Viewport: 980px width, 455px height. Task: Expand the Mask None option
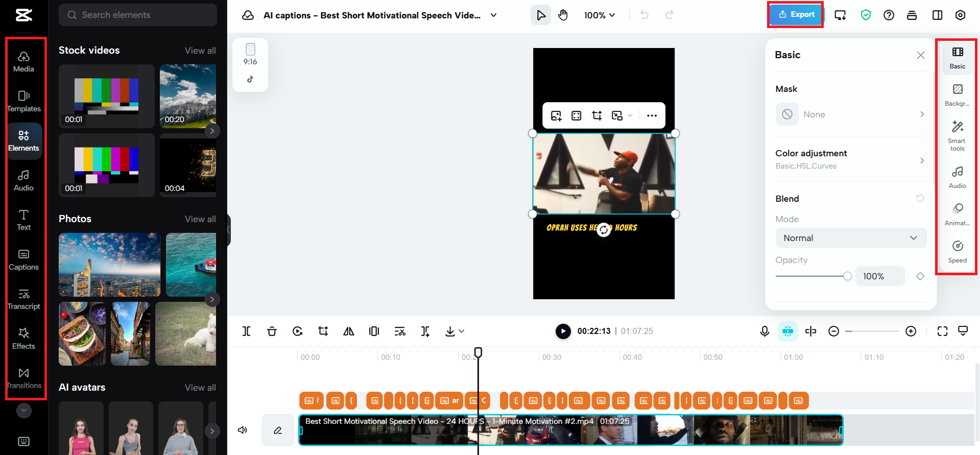click(850, 114)
